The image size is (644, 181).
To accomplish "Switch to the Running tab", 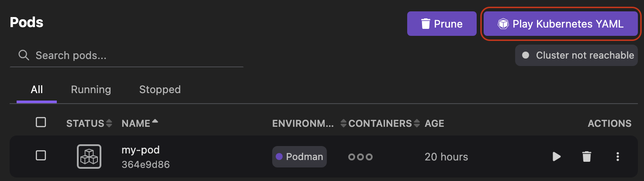I will click(91, 90).
